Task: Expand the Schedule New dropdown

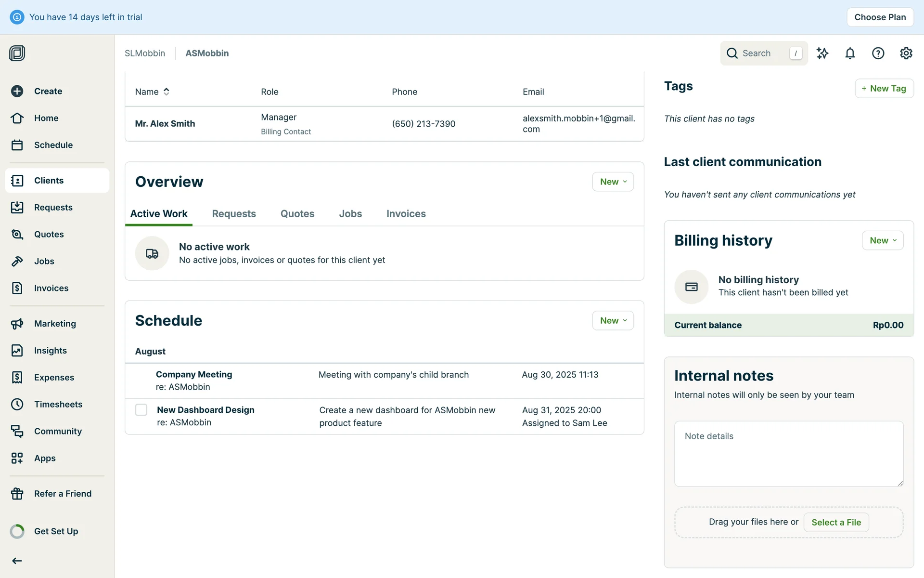Action: (613, 320)
